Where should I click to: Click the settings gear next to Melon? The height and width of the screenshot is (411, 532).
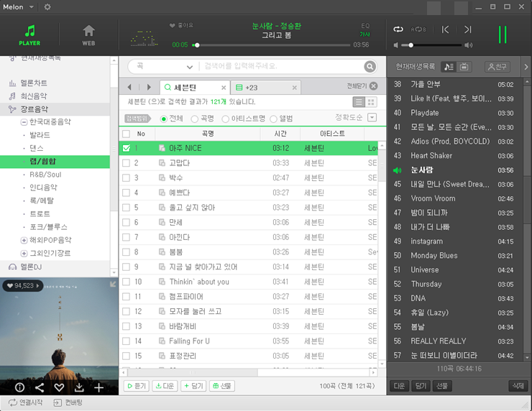[x=47, y=6]
